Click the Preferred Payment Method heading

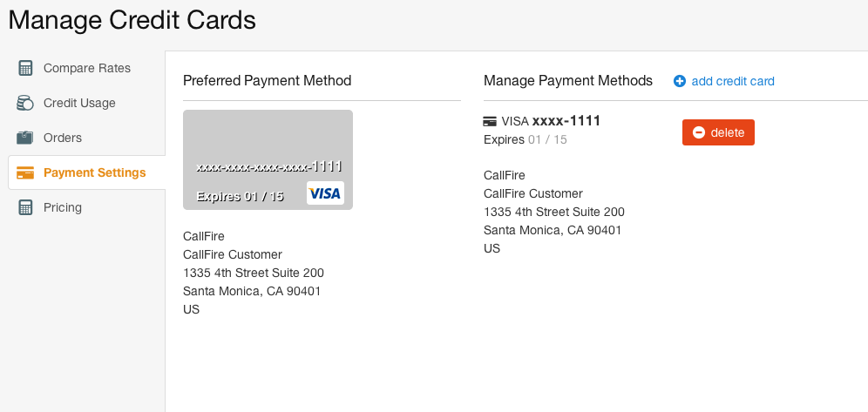(x=268, y=81)
